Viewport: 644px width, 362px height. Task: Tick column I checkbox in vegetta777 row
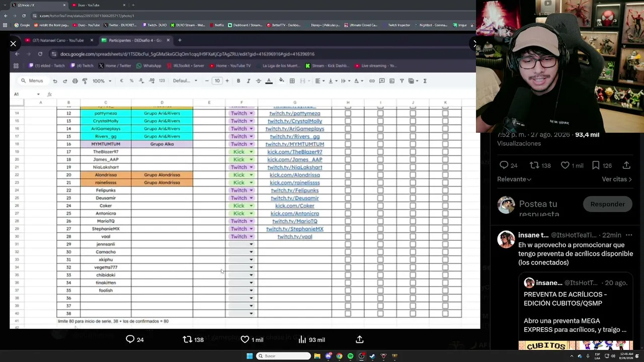[380, 267]
